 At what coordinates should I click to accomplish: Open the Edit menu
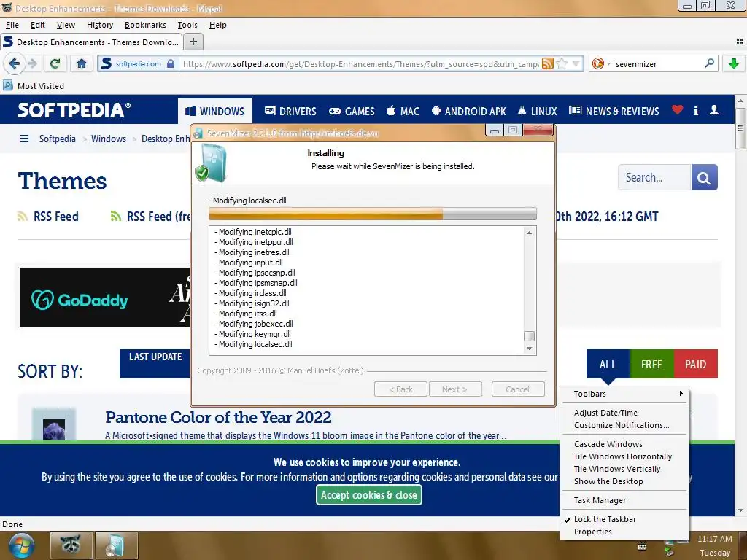pos(38,25)
